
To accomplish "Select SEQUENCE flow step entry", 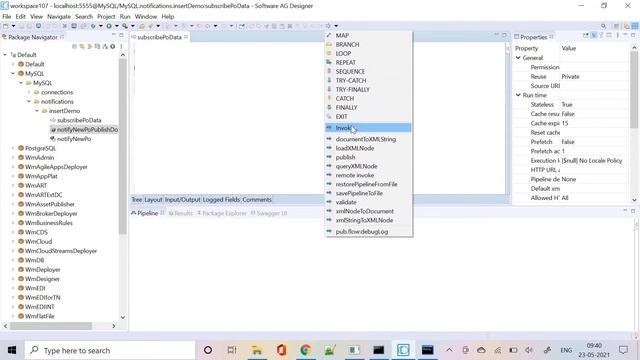I will click(369, 71).
